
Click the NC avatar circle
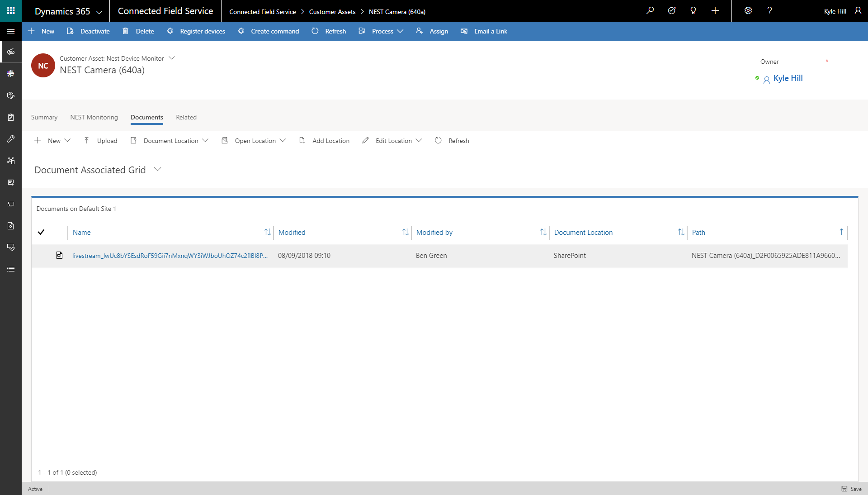click(43, 66)
